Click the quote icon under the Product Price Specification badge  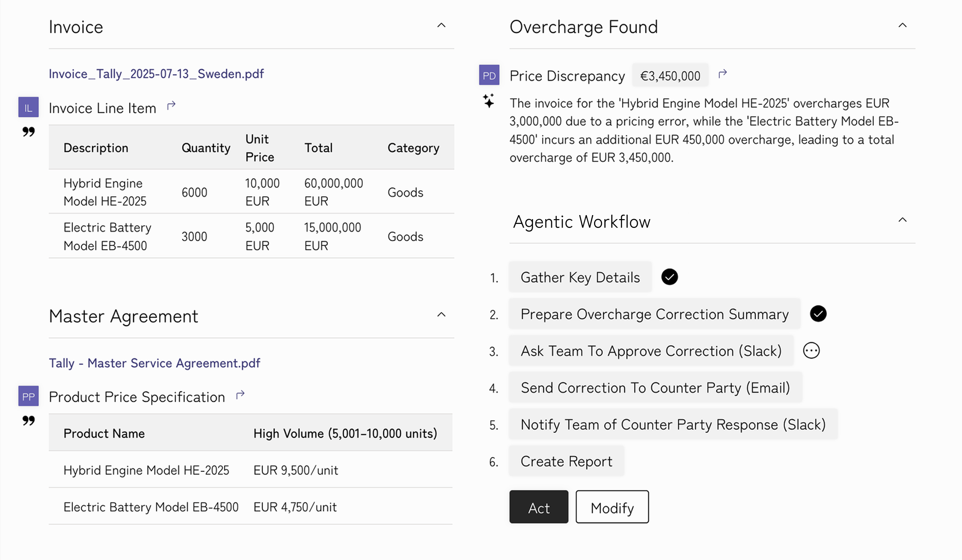28,421
